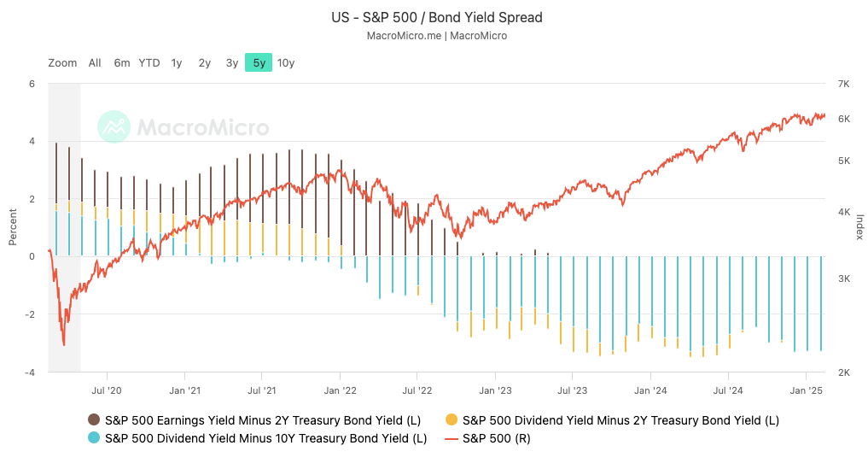
Task: Set zoom range to 6m
Action: click(122, 62)
